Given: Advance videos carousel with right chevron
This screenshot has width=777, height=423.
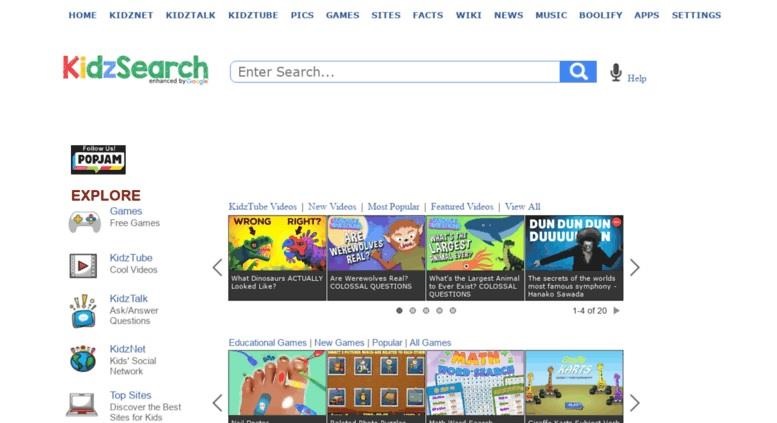Looking at the screenshot, I should 635,267.
